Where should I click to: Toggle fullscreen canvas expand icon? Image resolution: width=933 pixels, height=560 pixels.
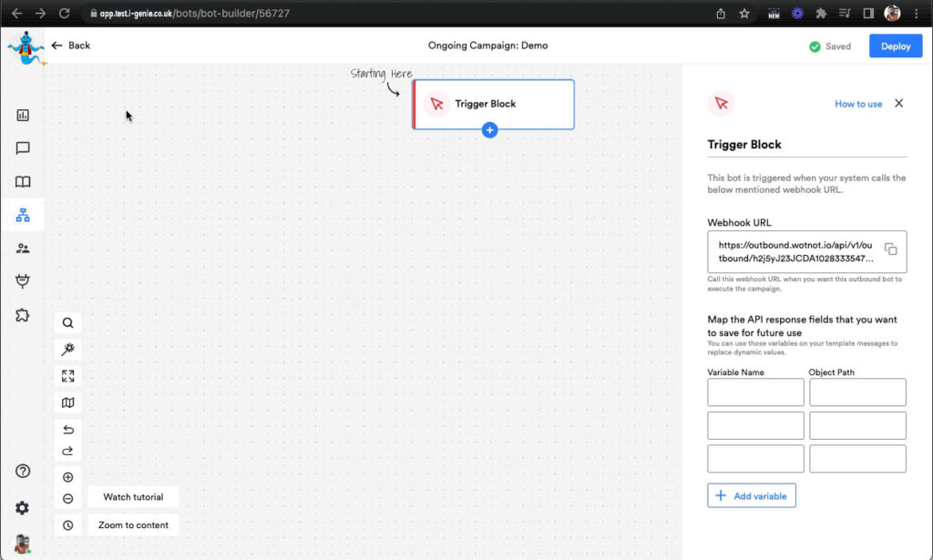(68, 376)
